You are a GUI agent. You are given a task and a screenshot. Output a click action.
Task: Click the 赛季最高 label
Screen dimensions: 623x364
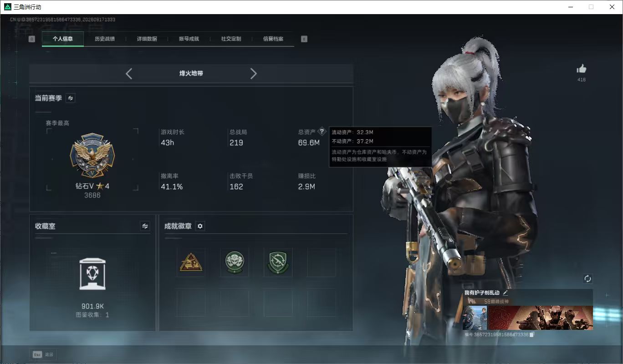click(57, 123)
